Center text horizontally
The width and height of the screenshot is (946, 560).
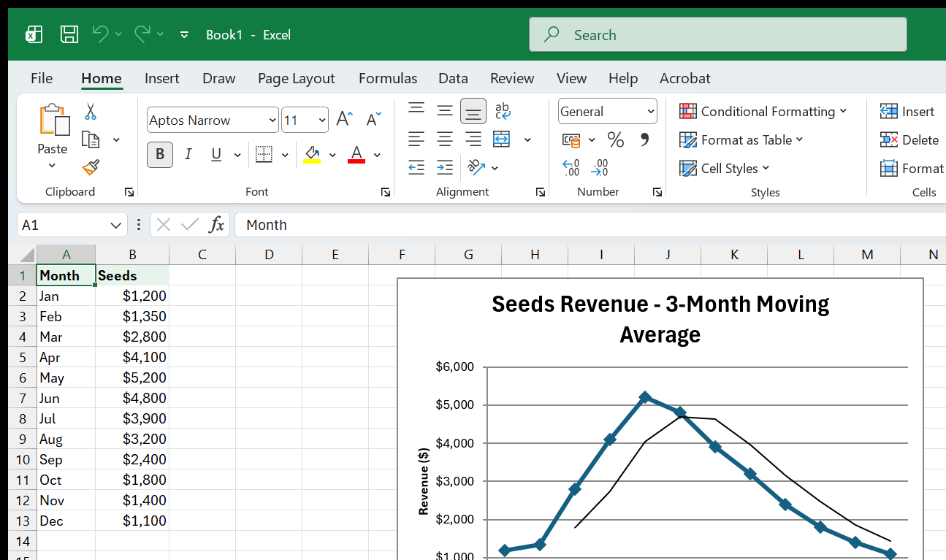445,139
